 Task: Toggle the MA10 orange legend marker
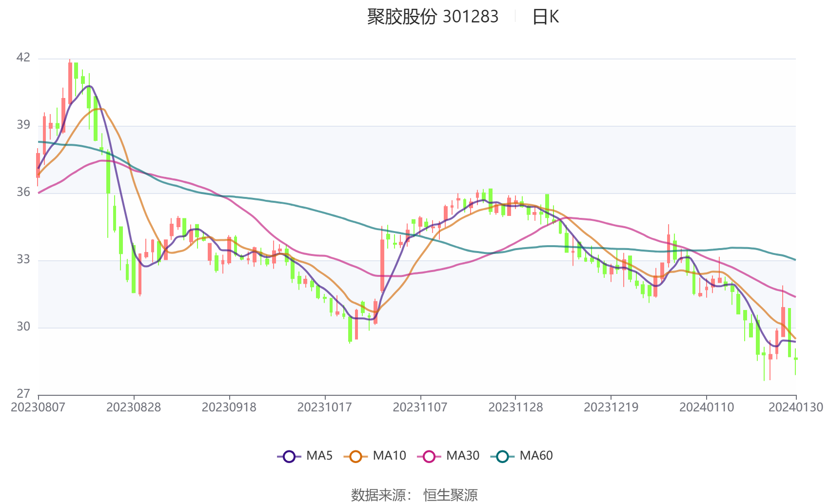pyautogui.click(x=355, y=456)
